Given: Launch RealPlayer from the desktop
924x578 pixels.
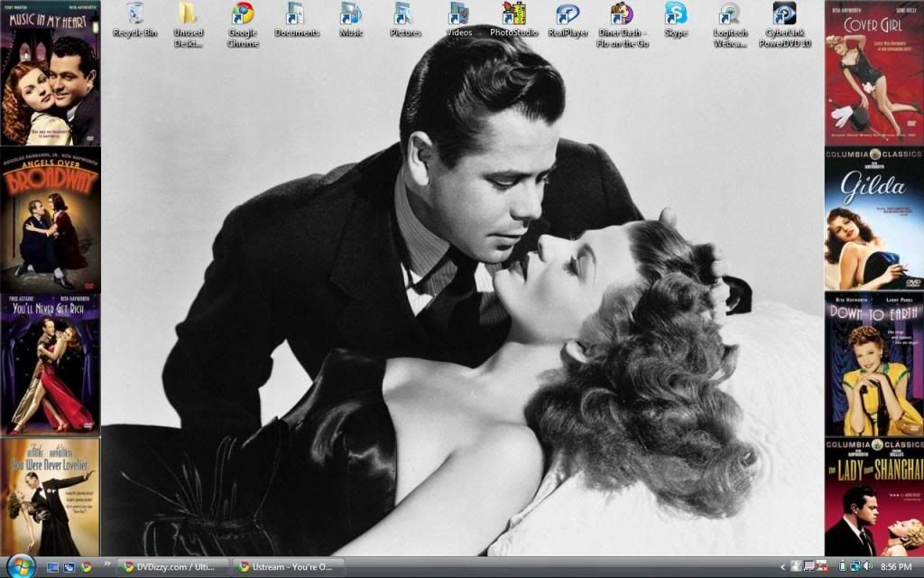Looking at the screenshot, I should coord(568,14).
